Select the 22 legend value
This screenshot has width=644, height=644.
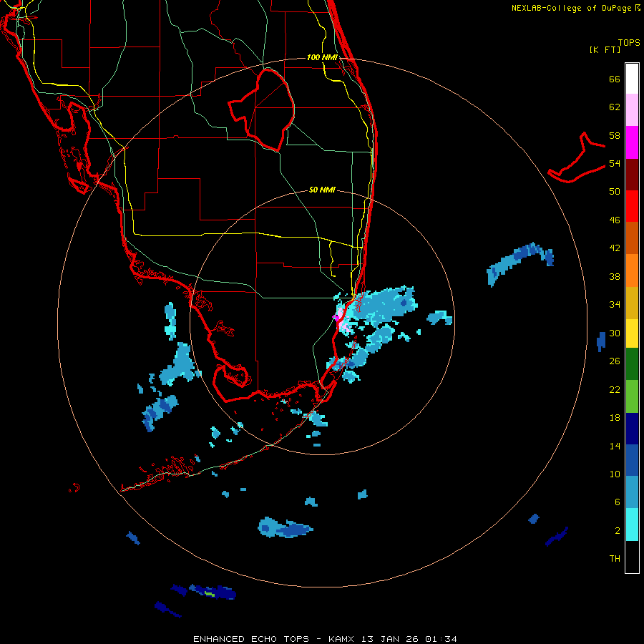pos(615,390)
